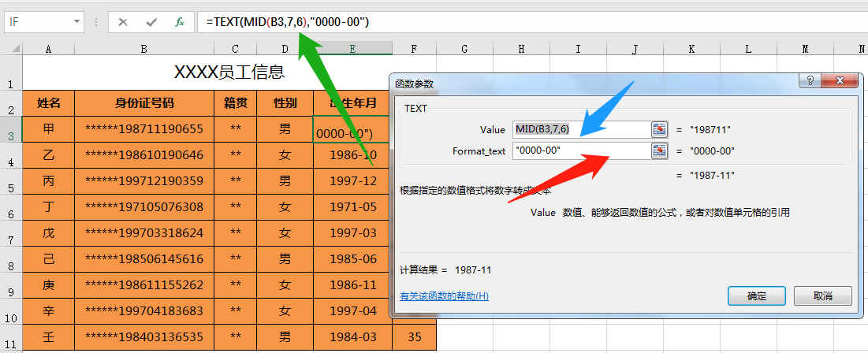Select column G header
The width and height of the screenshot is (868, 353).
(x=464, y=49)
